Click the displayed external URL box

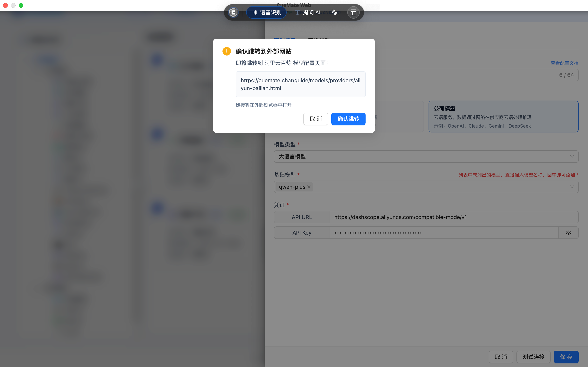tap(300, 84)
